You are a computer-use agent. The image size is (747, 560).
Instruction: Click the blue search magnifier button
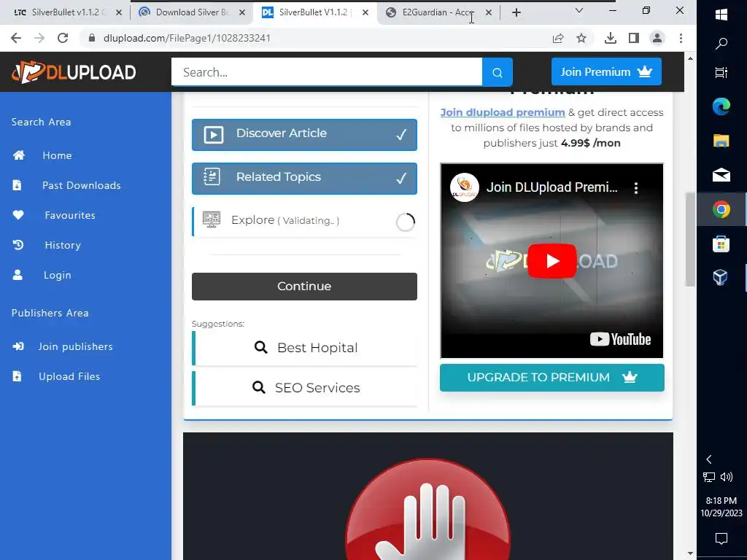[x=498, y=72]
